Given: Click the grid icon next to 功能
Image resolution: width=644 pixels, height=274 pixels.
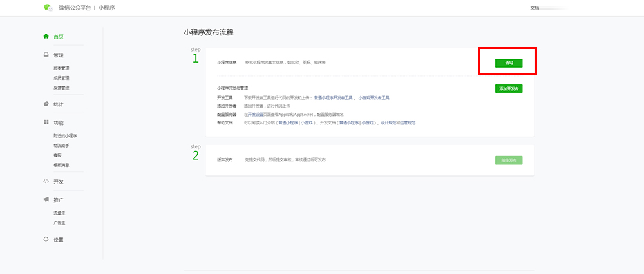Looking at the screenshot, I should point(46,122).
